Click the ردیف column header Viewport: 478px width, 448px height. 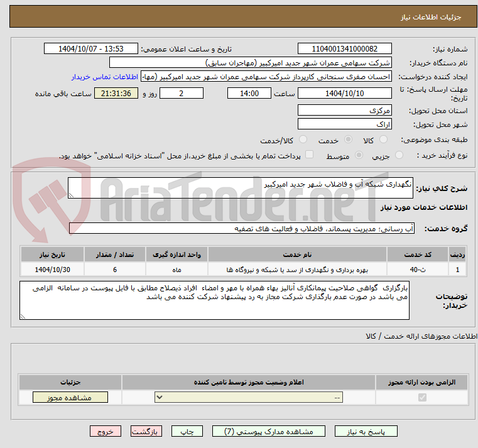pos(457,254)
